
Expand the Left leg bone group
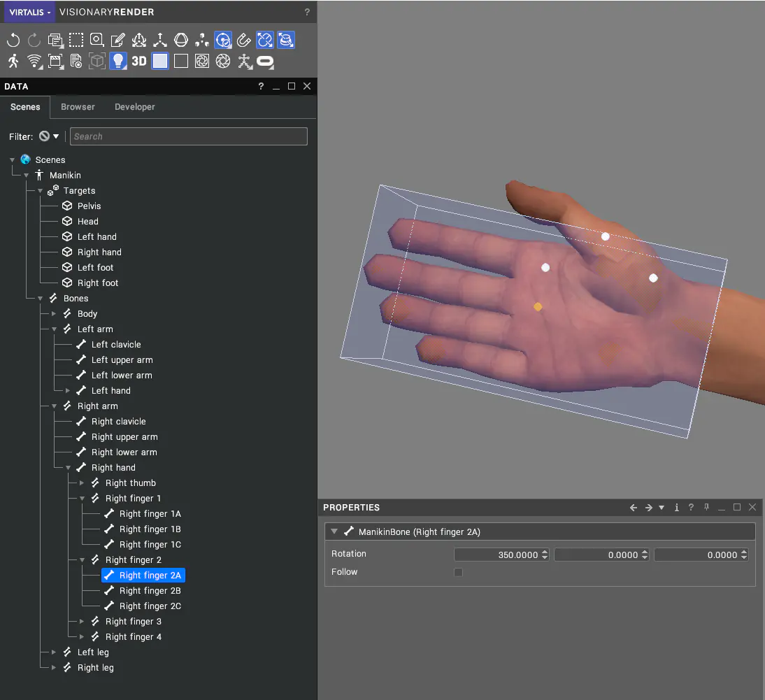[x=54, y=652]
